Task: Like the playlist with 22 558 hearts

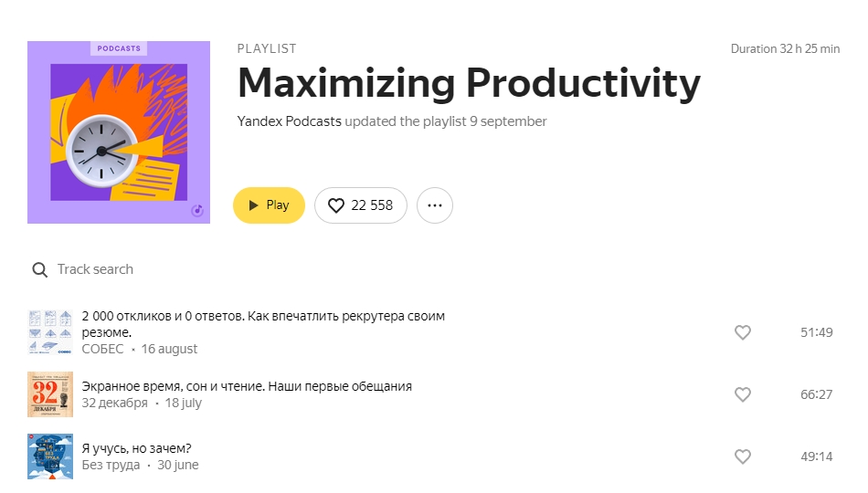Action: coord(361,205)
